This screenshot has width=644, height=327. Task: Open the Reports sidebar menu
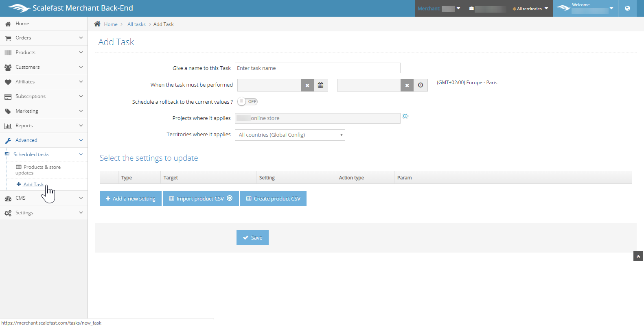click(x=44, y=126)
